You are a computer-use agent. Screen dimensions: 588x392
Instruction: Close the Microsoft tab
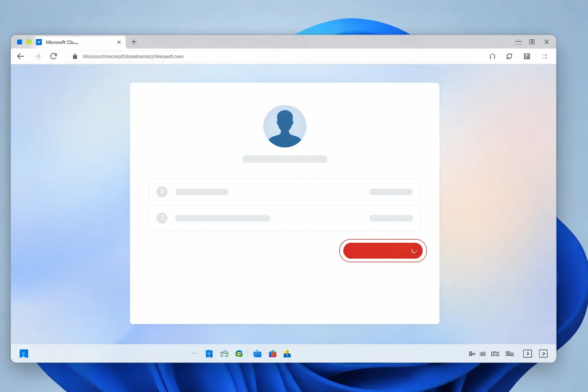point(119,42)
